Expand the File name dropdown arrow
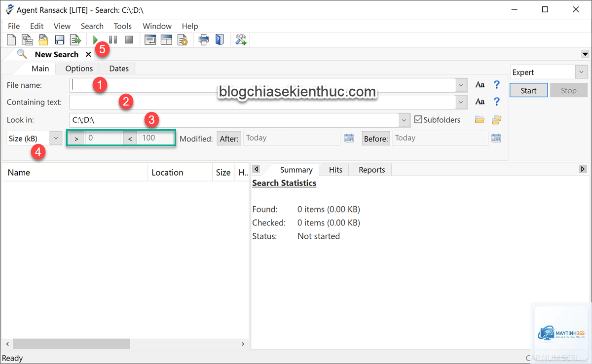Screen dimensions: 592x364 (x=461, y=85)
